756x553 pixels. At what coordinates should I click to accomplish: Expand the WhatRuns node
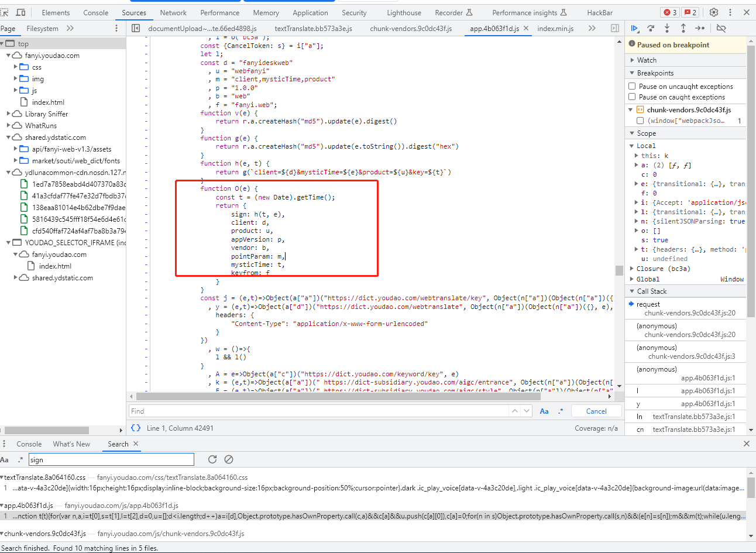[9, 125]
